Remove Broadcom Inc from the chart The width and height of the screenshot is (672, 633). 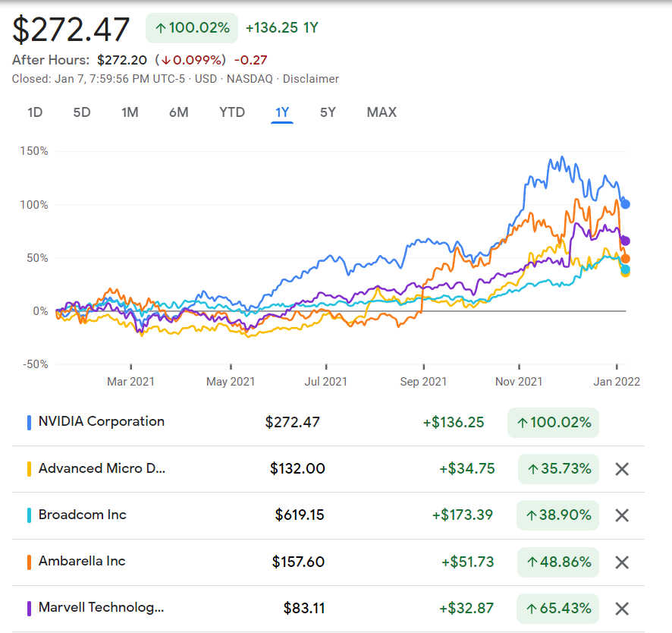(622, 515)
